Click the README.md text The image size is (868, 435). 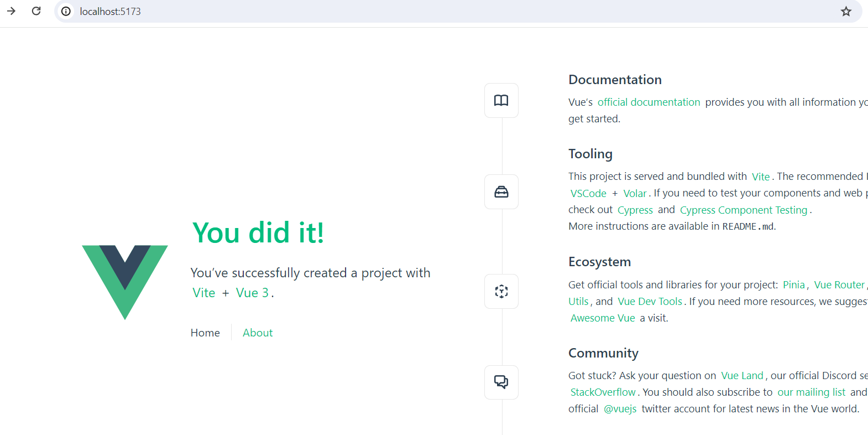[x=748, y=226]
